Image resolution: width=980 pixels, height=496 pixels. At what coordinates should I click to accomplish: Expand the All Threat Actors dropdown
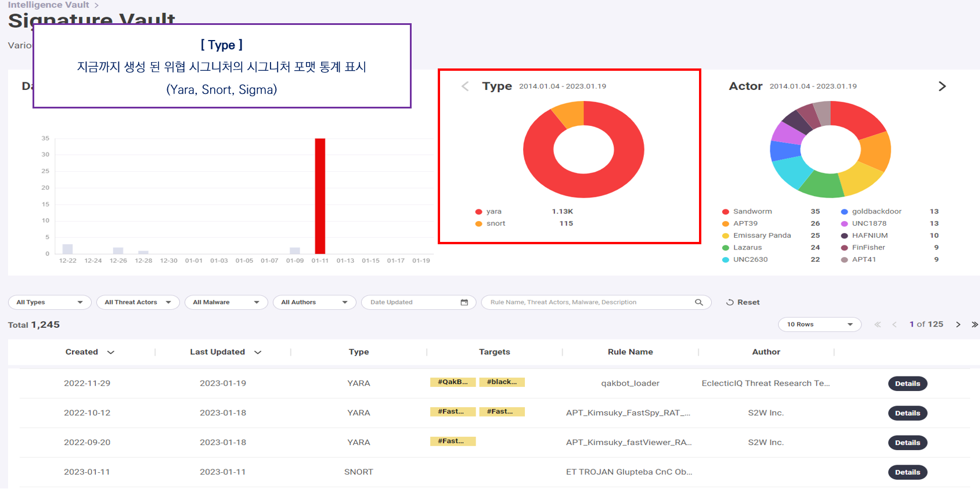coord(138,302)
